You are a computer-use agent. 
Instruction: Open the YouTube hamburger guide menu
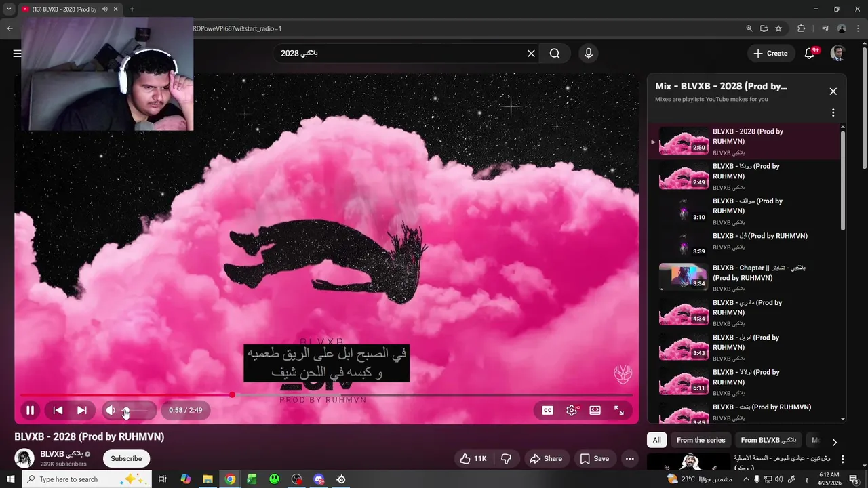point(17,54)
